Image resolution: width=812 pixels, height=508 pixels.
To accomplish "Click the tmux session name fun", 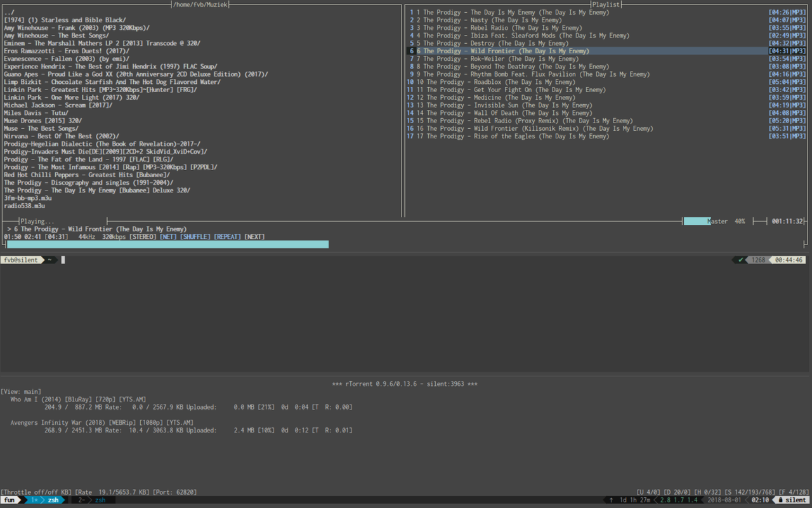I will coord(10,500).
